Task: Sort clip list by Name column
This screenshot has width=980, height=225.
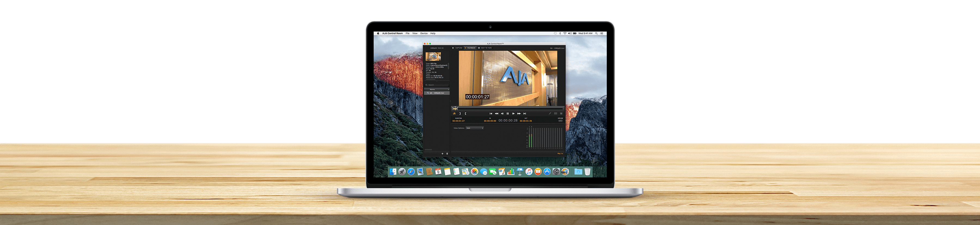Action: (x=437, y=90)
